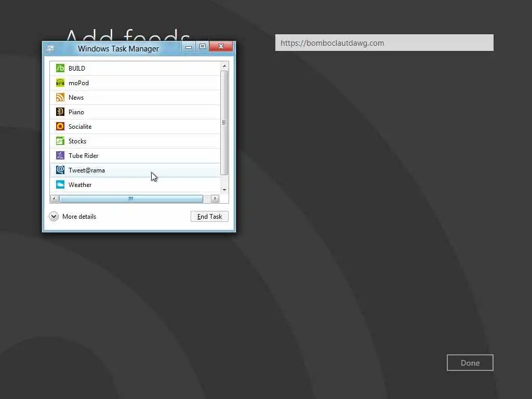This screenshot has height=399, width=532.
Task: Select the Piano task row
Action: [x=135, y=112]
